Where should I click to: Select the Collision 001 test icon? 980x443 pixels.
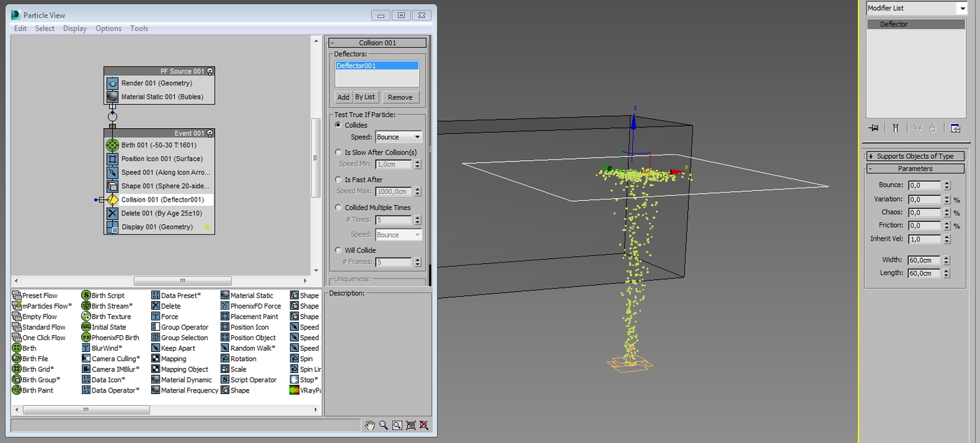pos(112,199)
